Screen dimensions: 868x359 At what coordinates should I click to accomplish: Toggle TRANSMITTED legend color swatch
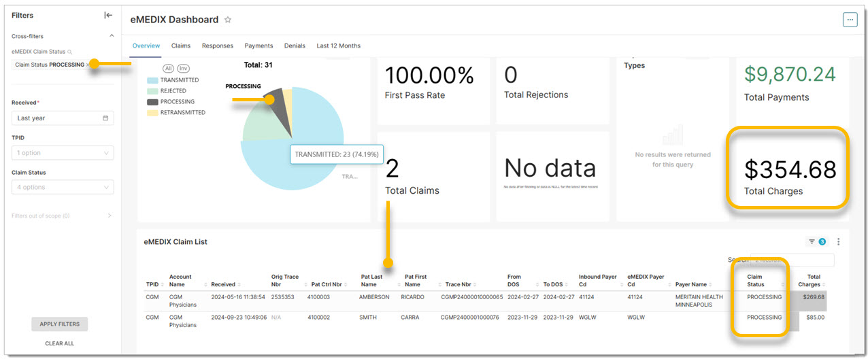point(152,80)
